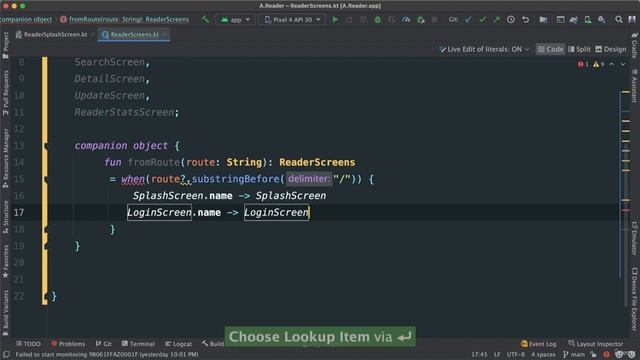Open the main branch selector in status bar
Image resolution: width=640 pixels, height=360 pixels.
click(x=574, y=354)
